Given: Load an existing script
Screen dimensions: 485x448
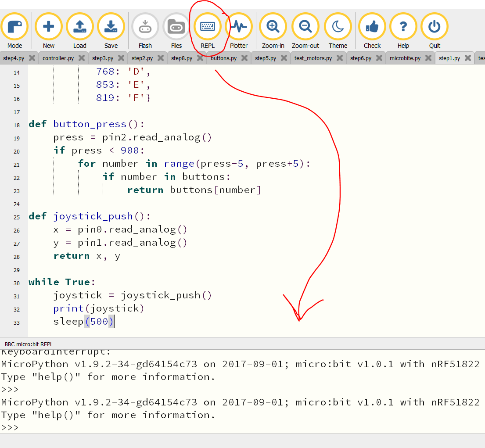Looking at the screenshot, I should (79, 26).
